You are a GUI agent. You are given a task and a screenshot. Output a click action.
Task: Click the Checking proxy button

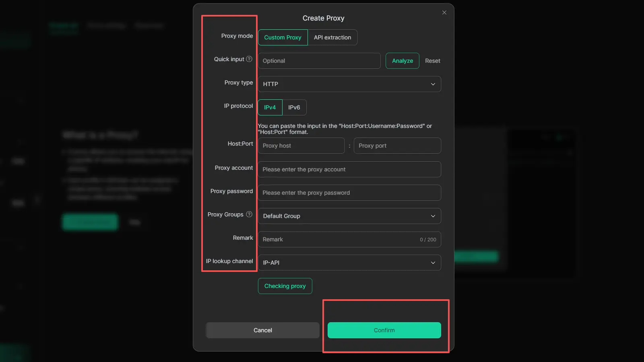[x=285, y=286]
